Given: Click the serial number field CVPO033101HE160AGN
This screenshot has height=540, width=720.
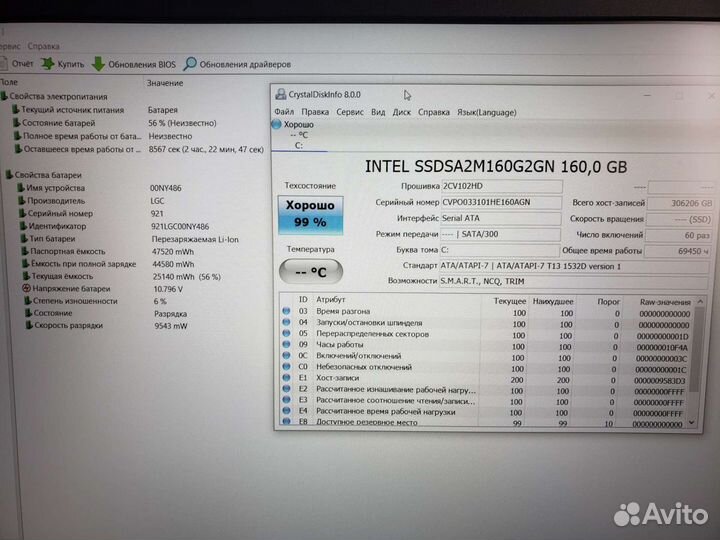Looking at the screenshot, I should click(501, 202).
